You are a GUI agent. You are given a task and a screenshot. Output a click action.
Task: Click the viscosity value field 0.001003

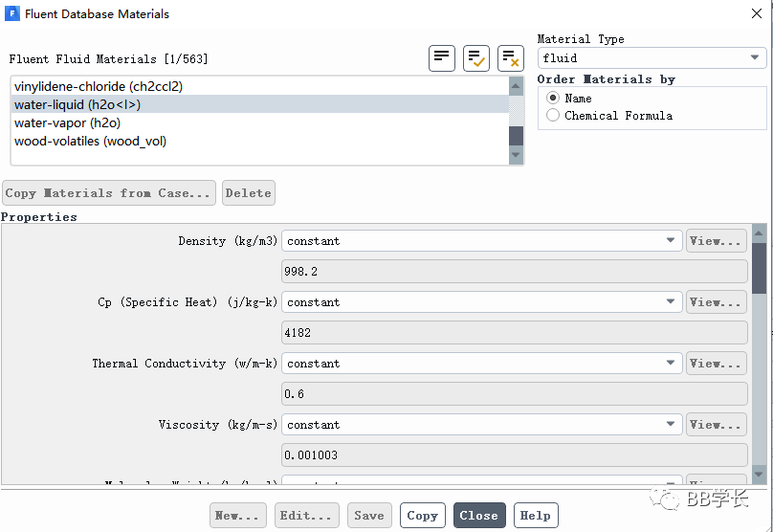514,455
